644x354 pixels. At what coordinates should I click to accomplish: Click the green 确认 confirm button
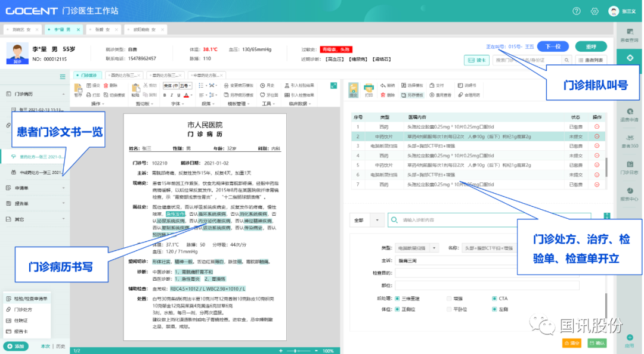coord(597,343)
